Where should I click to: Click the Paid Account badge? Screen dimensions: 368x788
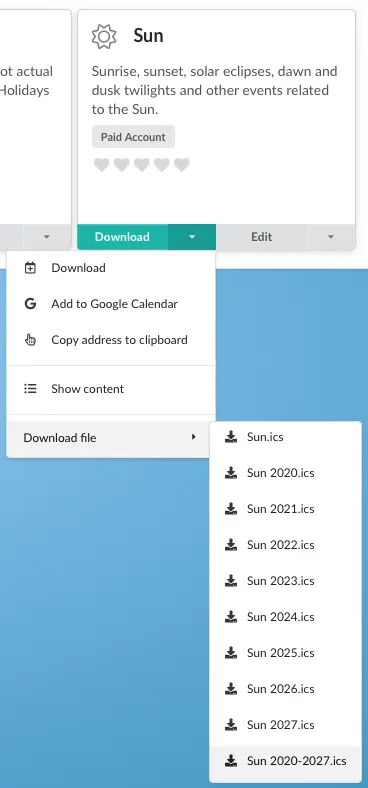(x=133, y=137)
